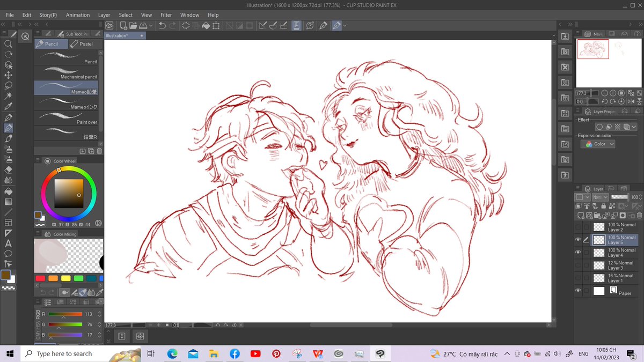Choose Mechanical pencil brush
Image resolution: width=644 pixels, height=362 pixels.
point(67,73)
